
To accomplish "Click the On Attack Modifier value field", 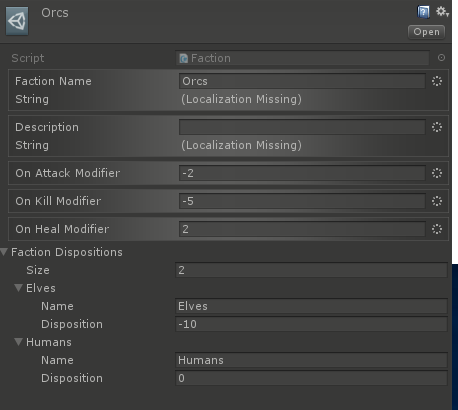I will point(302,173).
